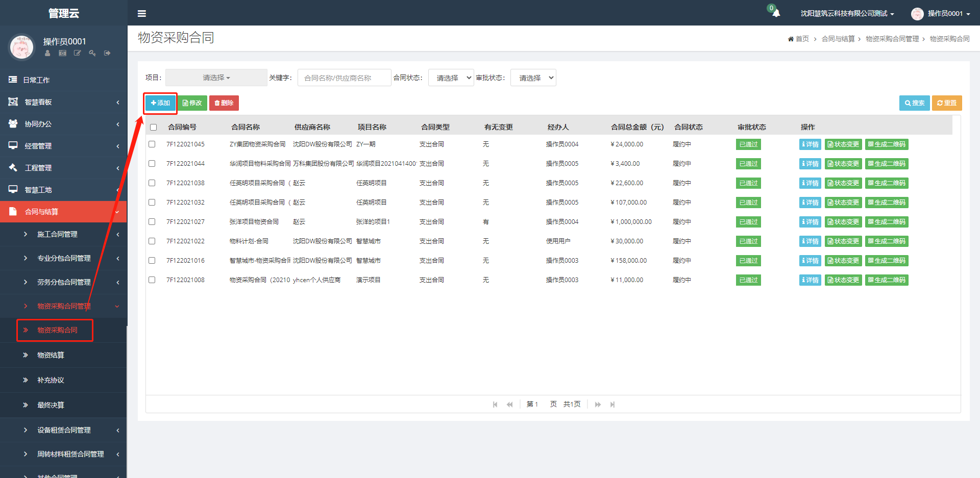Viewport: 980px width, 478px height.
Task: Click 生成二维码 for contract 7F122021008
Action: tap(887, 280)
